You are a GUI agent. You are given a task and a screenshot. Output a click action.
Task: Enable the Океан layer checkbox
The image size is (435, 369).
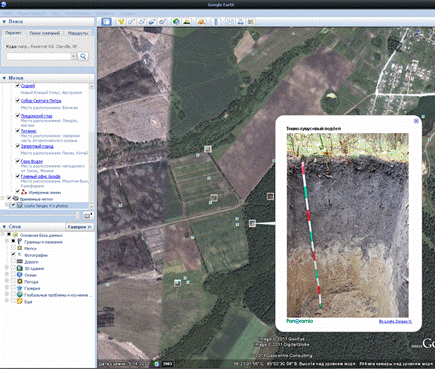pyautogui.click(x=13, y=275)
